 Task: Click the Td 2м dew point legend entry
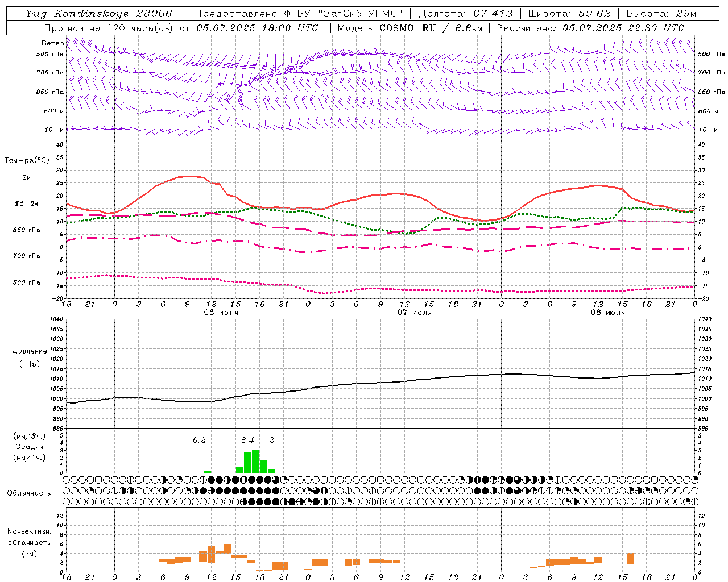(26, 203)
